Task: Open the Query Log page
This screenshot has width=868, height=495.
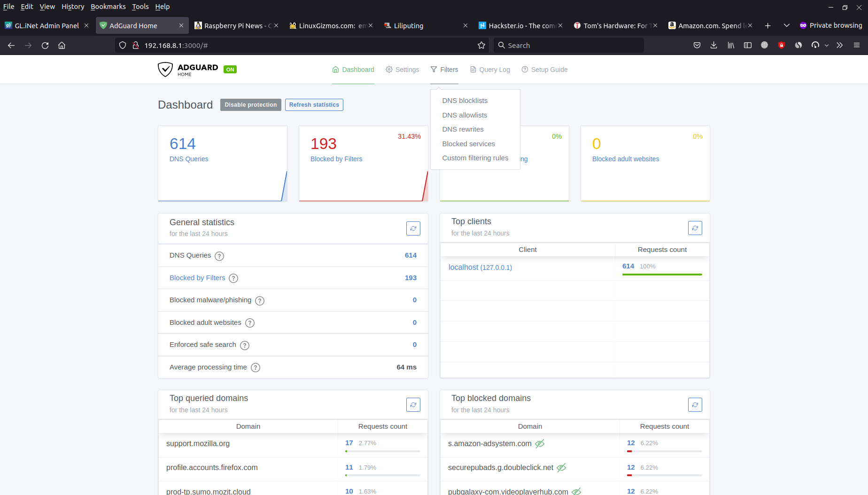Action: point(490,70)
